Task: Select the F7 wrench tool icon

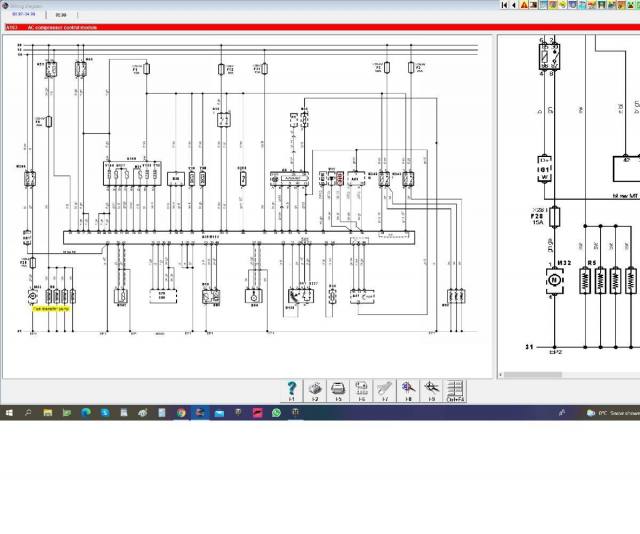Action: tap(385, 388)
